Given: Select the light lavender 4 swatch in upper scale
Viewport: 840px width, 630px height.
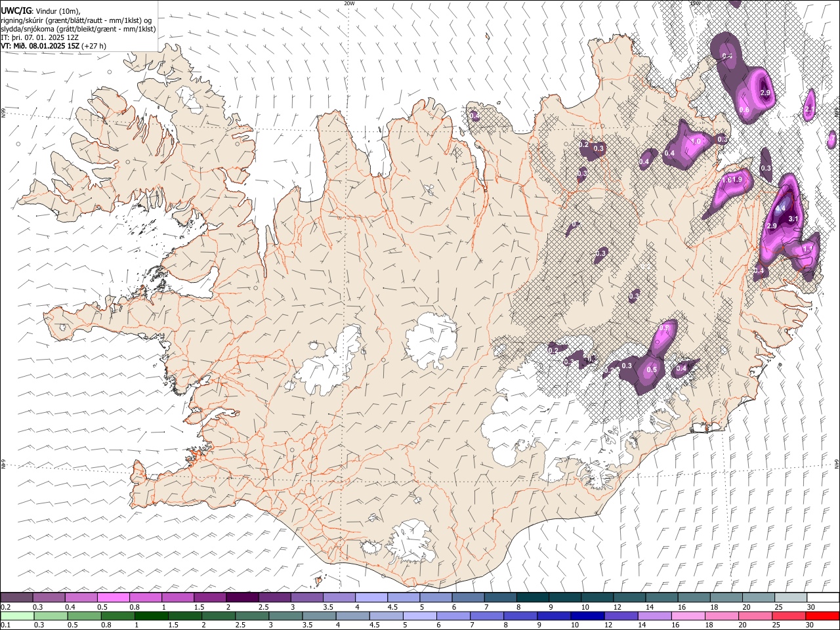Looking at the screenshot, I should point(371,597).
